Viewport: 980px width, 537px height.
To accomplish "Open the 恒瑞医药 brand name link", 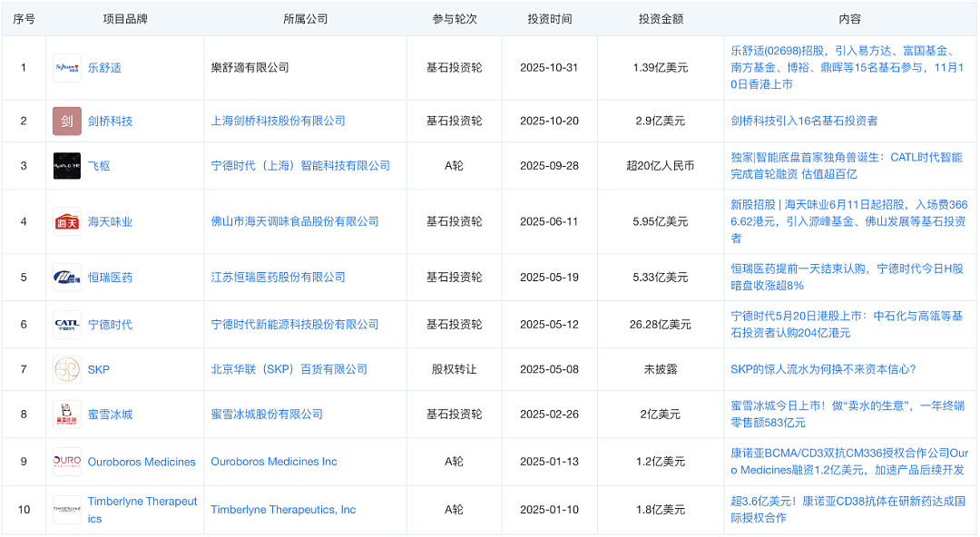I will [x=110, y=278].
